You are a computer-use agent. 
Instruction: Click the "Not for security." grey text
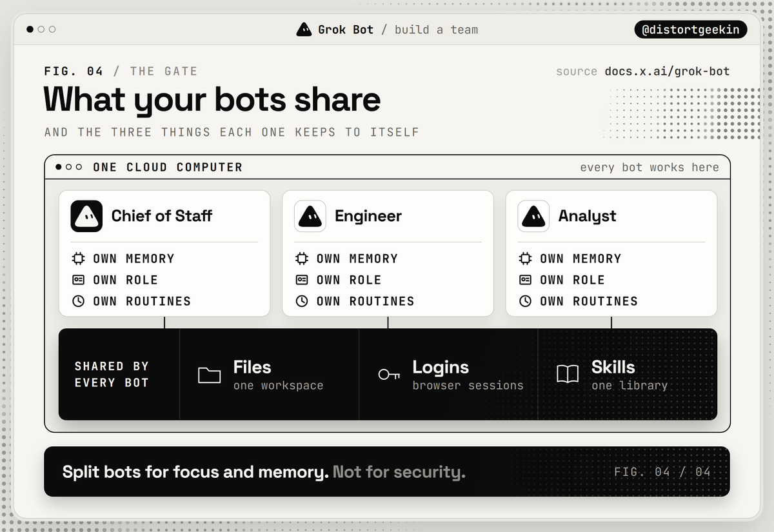tap(399, 472)
